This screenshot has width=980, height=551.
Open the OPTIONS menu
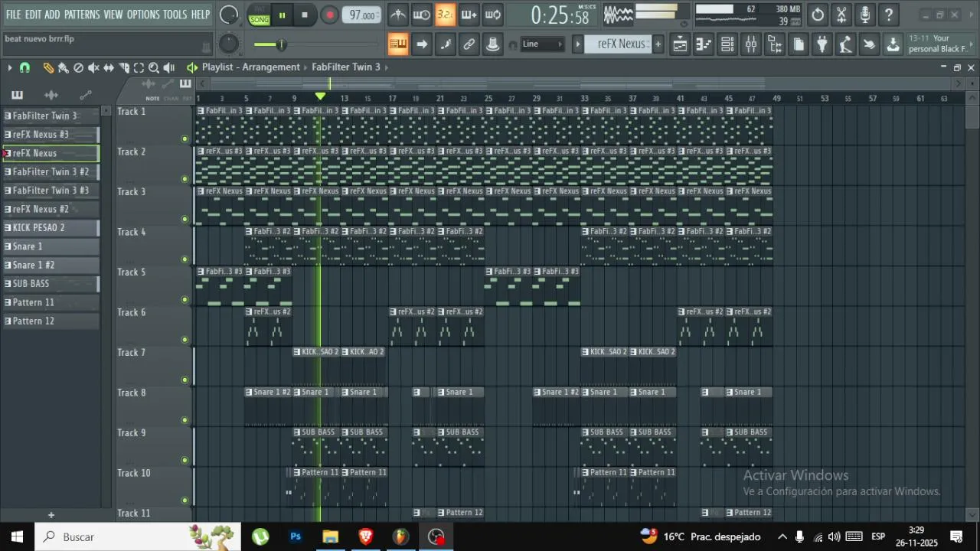coord(143,15)
